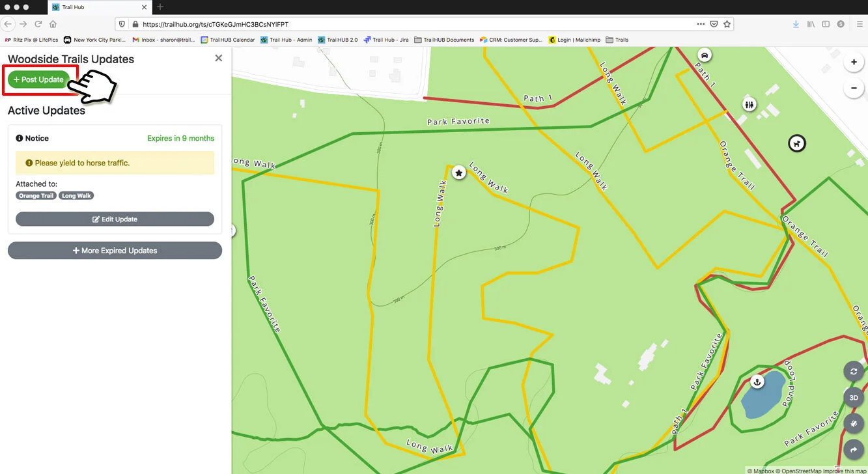
Task: Click the parking car marker on map
Action: pos(704,54)
